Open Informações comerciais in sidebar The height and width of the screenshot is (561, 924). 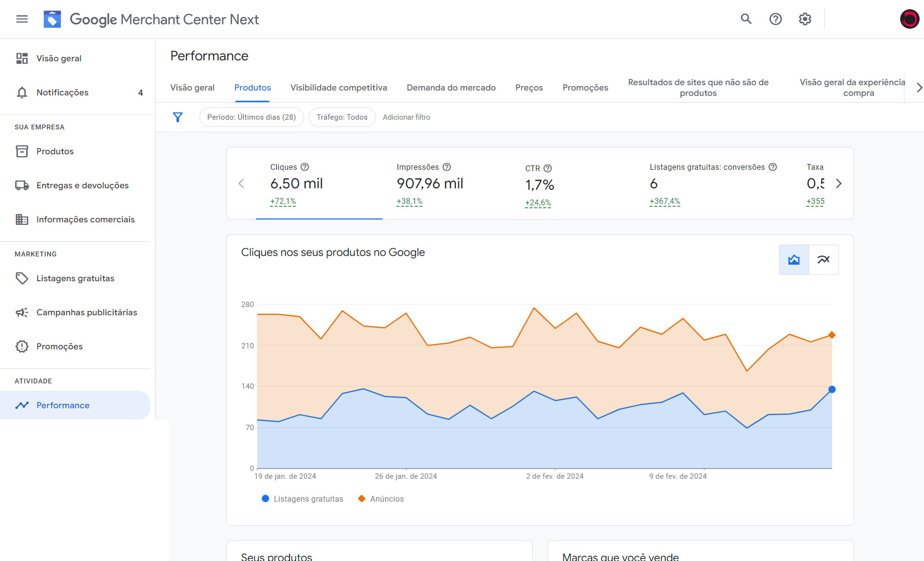75,219
